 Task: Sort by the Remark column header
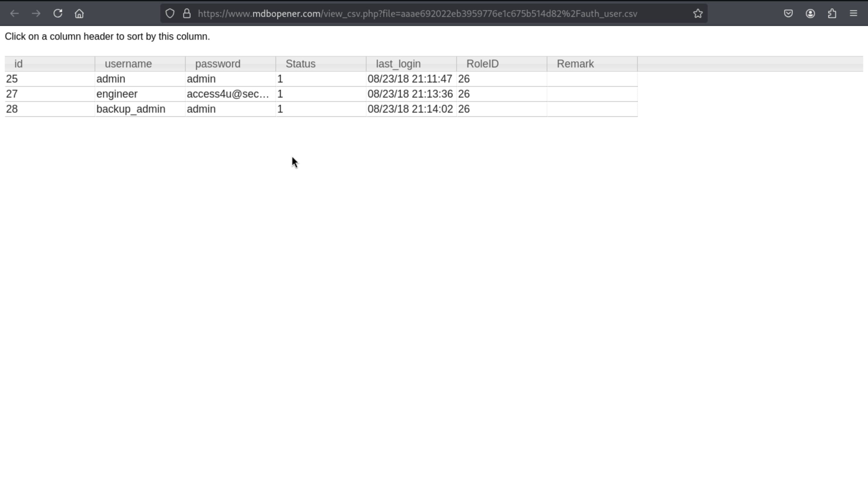point(575,64)
